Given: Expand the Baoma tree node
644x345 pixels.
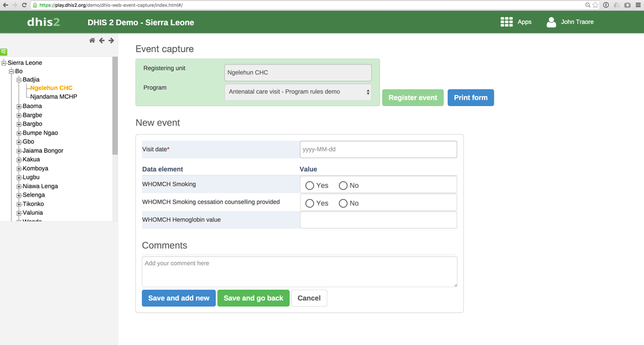Looking at the screenshot, I should click(19, 107).
